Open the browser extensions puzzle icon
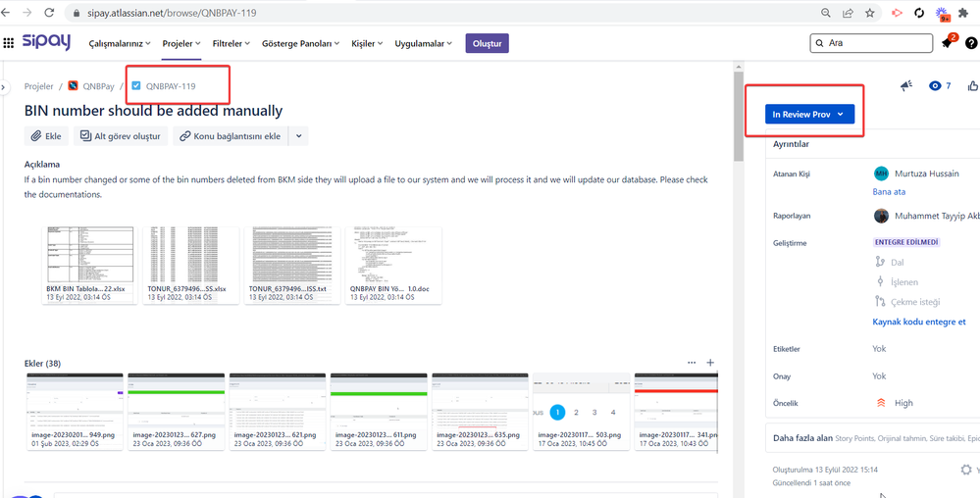 click(x=963, y=13)
